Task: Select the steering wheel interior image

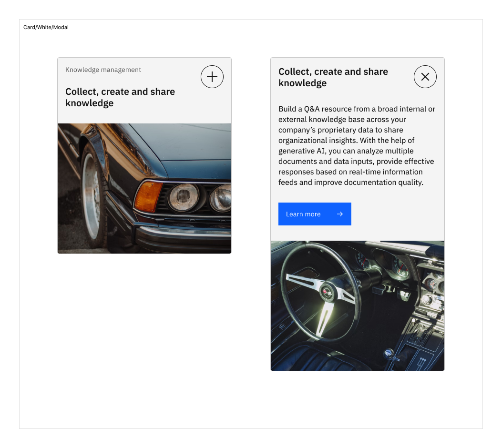Action: [357, 305]
